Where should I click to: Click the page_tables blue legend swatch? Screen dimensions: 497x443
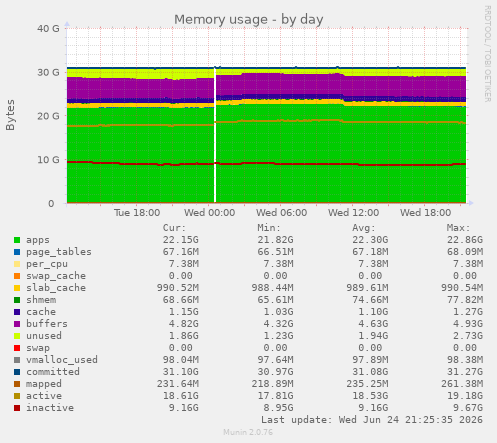[x=17, y=252]
